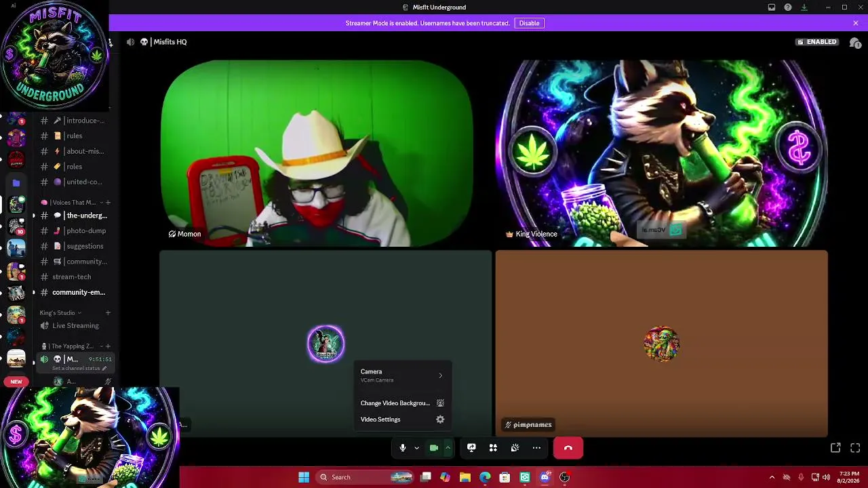Add channel to Voices That M category
This screenshot has height=488, width=868.
[108, 203]
